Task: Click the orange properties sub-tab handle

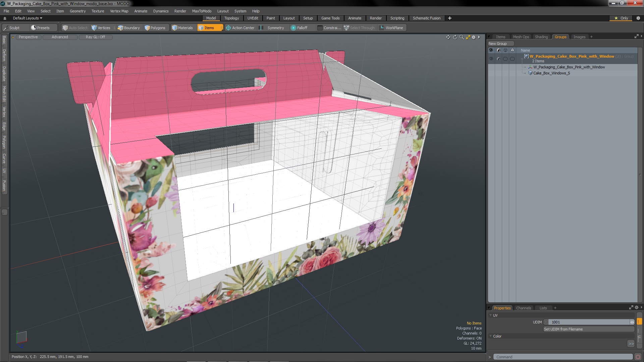Action: pyautogui.click(x=639, y=321)
